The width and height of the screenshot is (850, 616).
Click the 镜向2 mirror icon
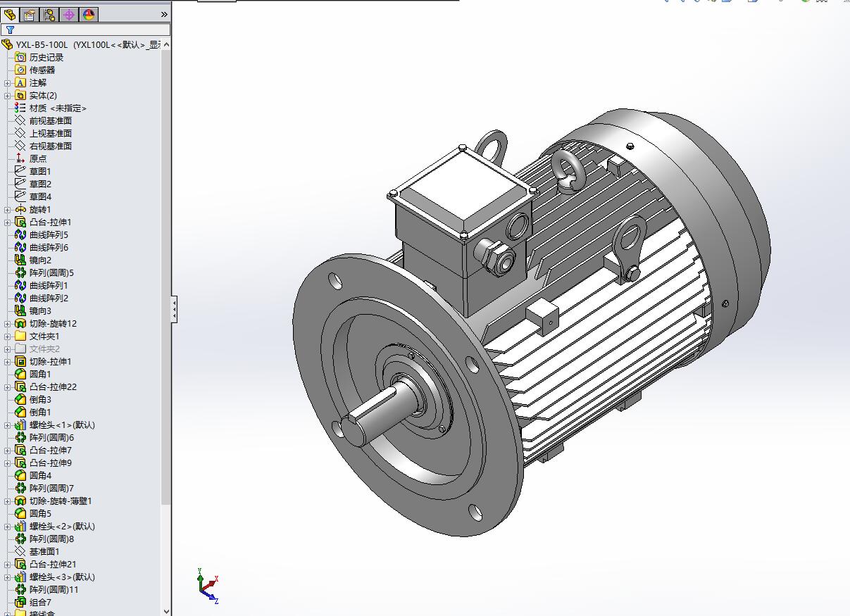click(x=20, y=260)
